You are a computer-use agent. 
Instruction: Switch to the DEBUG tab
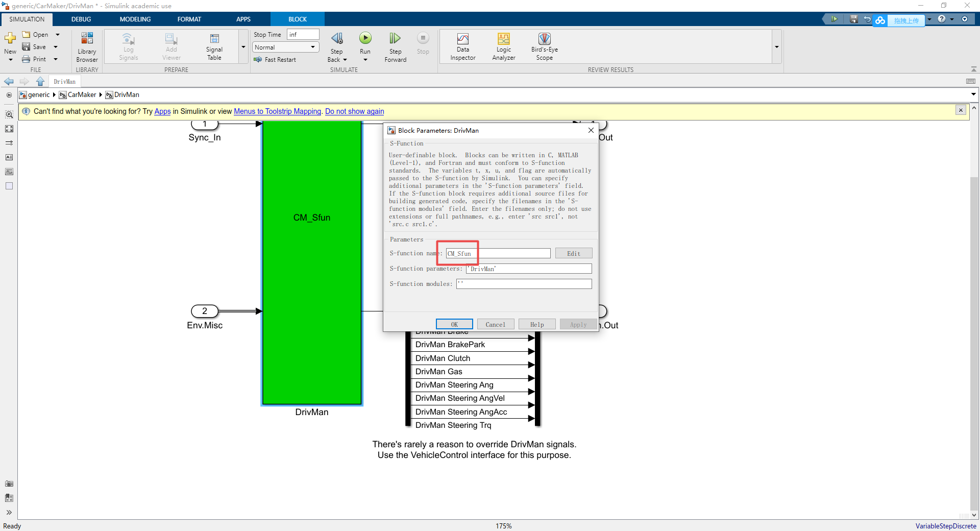[81, 19]
